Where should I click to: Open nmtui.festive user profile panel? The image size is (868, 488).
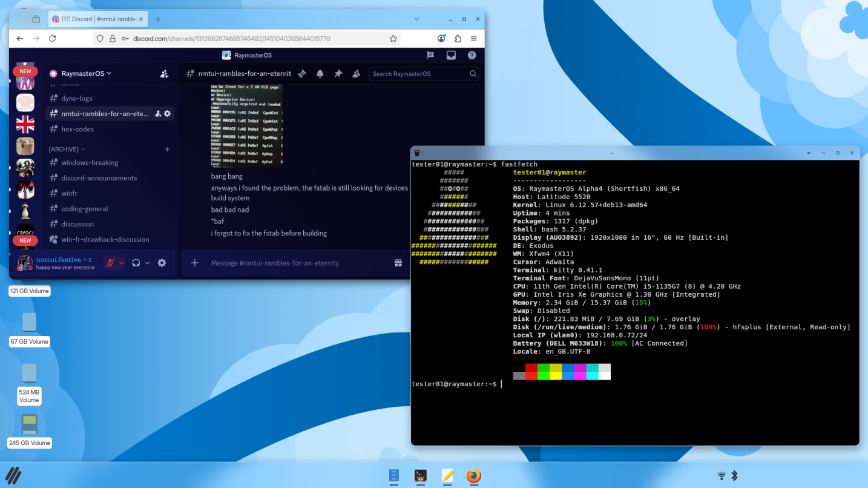[56, 263]
